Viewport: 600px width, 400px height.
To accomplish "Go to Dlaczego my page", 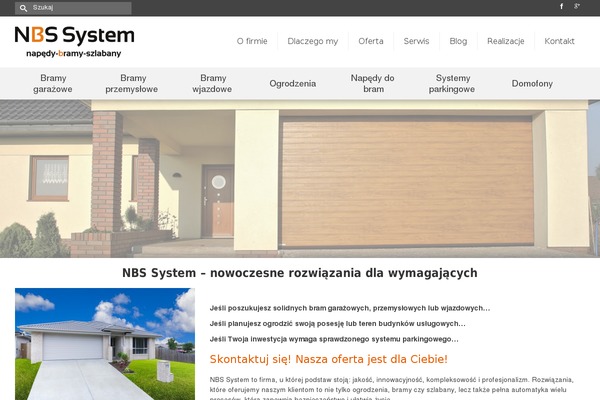I will (x=312, y=41).
